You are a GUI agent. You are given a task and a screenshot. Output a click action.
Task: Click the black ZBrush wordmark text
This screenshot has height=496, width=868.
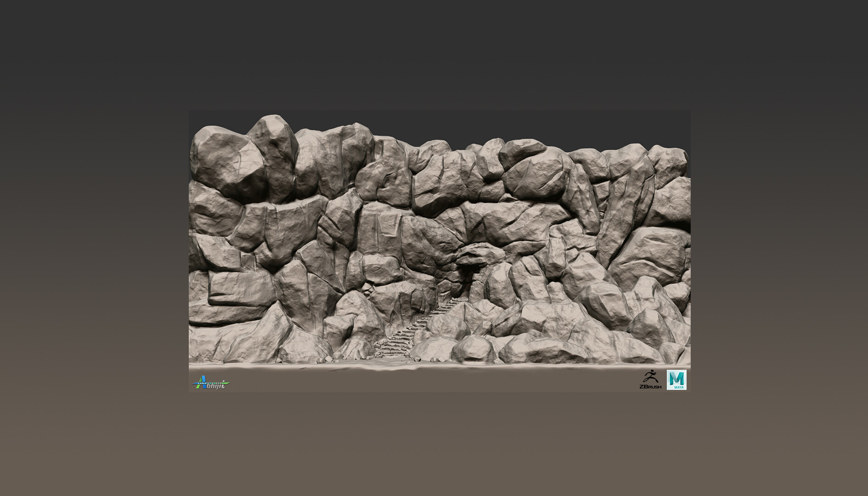[650, 387]
